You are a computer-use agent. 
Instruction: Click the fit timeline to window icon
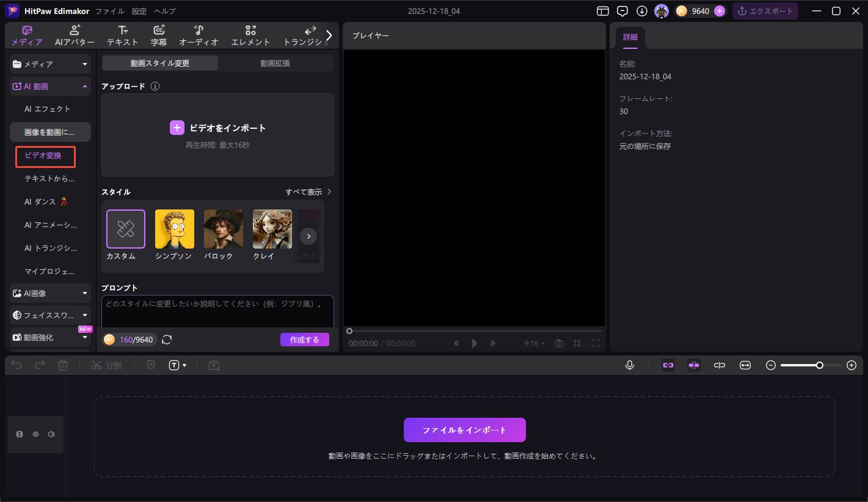pos(745,365)
